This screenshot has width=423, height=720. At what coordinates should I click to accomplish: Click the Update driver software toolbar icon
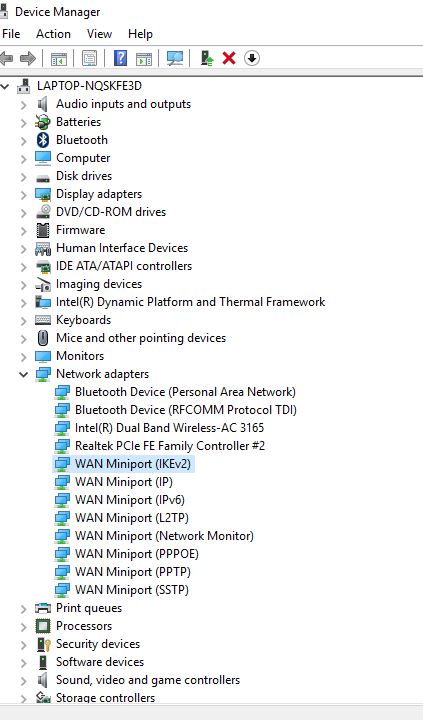(207, 58)
